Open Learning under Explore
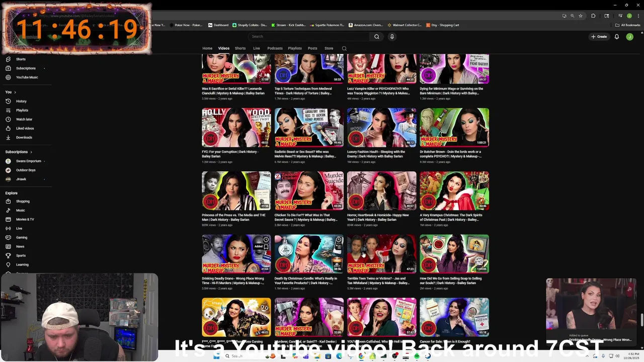This screenshot has width=644, height=362. point(22,264)
